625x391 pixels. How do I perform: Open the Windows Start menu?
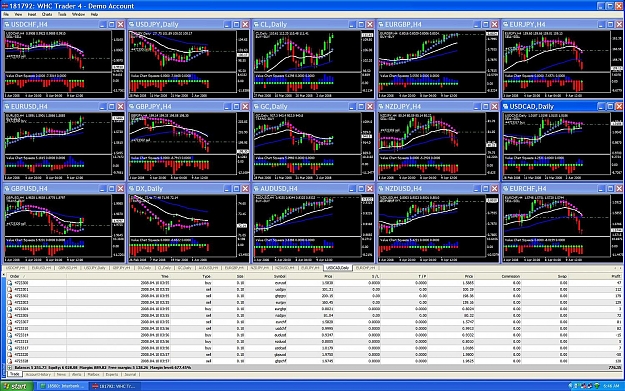click(x=16, y=386)
